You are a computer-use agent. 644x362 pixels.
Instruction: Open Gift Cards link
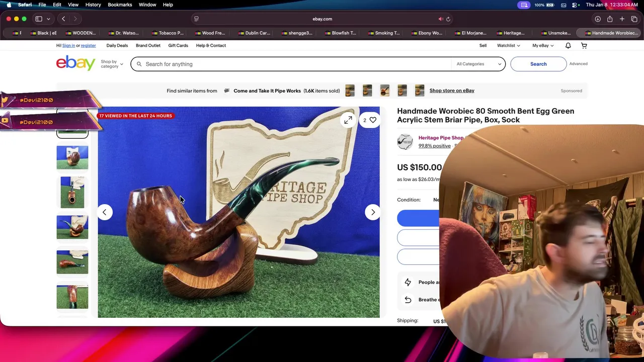tap(178, 46)
